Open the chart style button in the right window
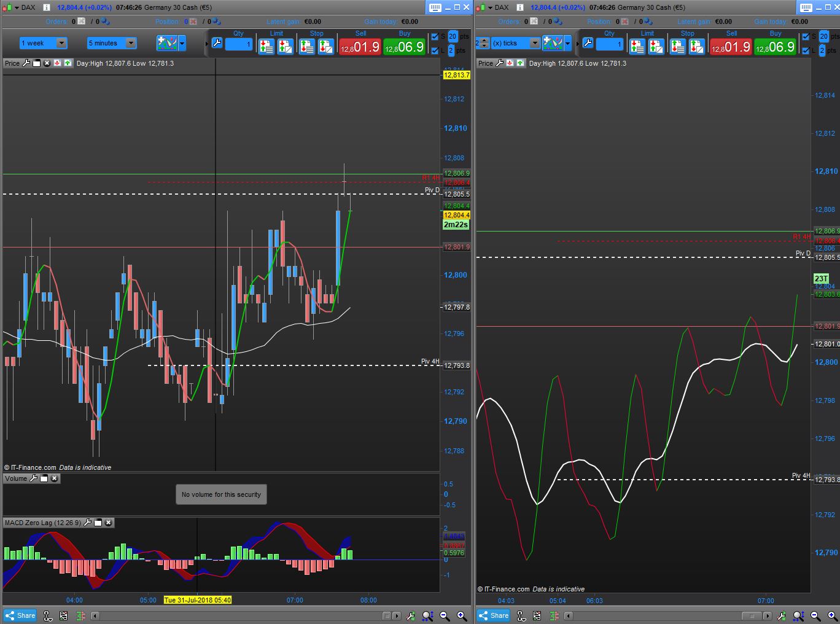Viewport: 840px width, 624px height. [x=553, y=43]
